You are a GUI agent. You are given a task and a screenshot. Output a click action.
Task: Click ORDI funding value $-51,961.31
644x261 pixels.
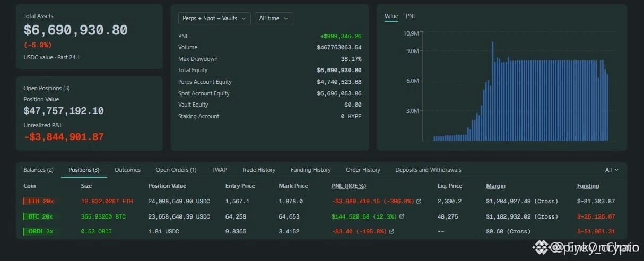click(596, 232)
